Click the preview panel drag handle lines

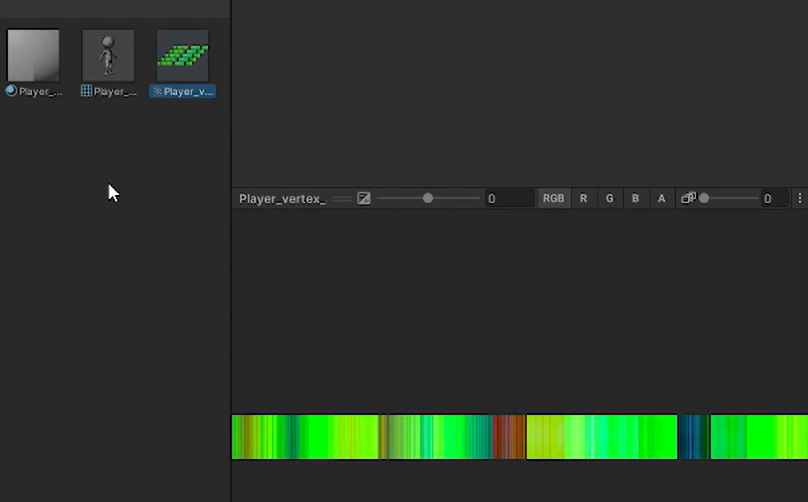click(342, 198)
